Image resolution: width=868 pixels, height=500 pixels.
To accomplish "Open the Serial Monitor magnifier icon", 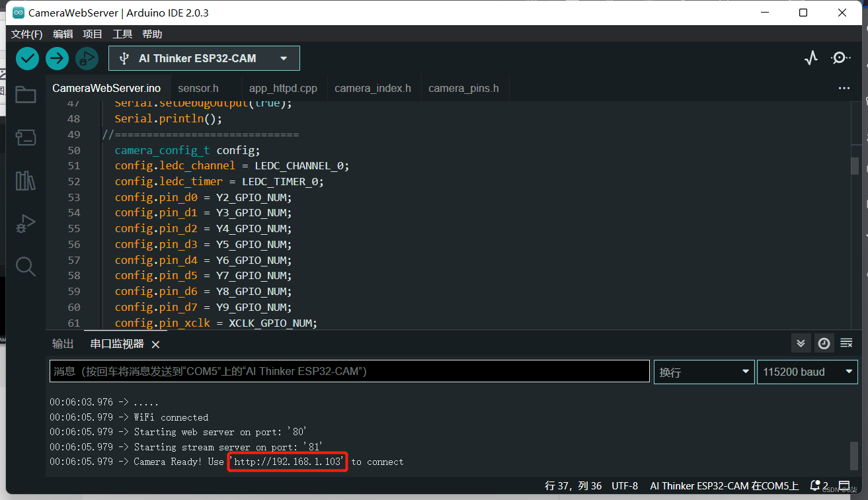I will point(840,58).
